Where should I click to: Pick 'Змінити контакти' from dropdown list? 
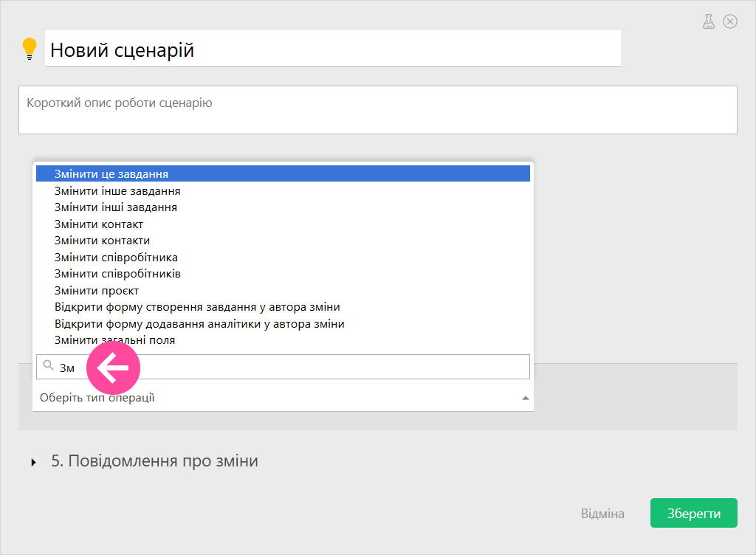coord(102,241)
